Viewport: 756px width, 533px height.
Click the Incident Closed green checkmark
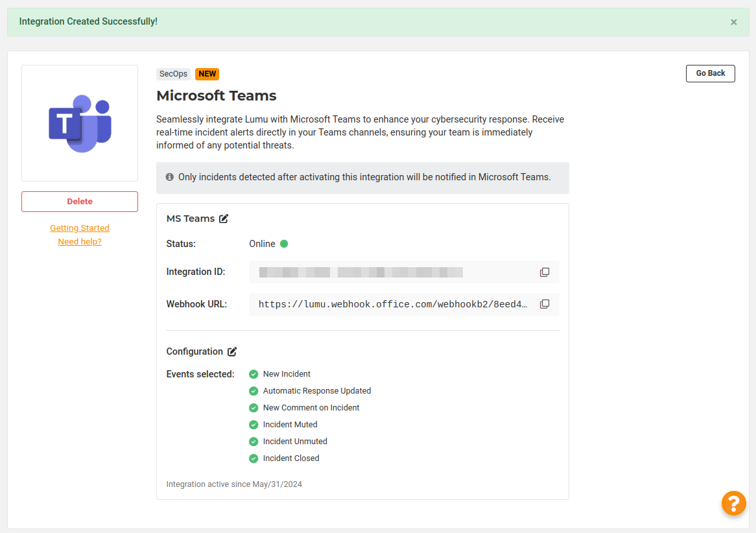[254, 458]
